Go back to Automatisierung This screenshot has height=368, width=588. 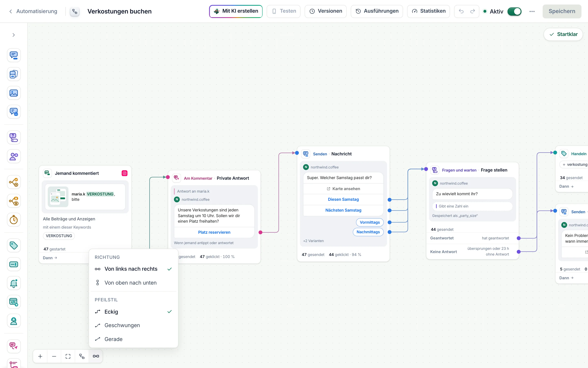(x=33, y=11)
